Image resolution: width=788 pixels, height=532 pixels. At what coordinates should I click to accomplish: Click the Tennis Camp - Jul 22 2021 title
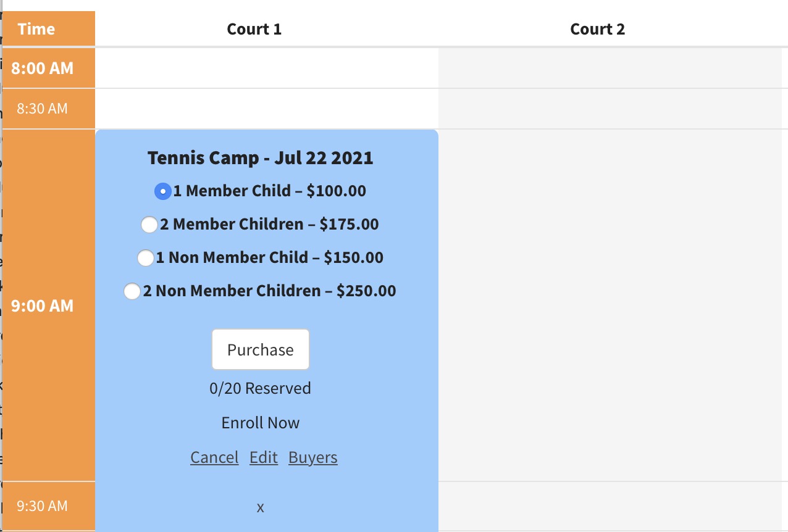260,158
